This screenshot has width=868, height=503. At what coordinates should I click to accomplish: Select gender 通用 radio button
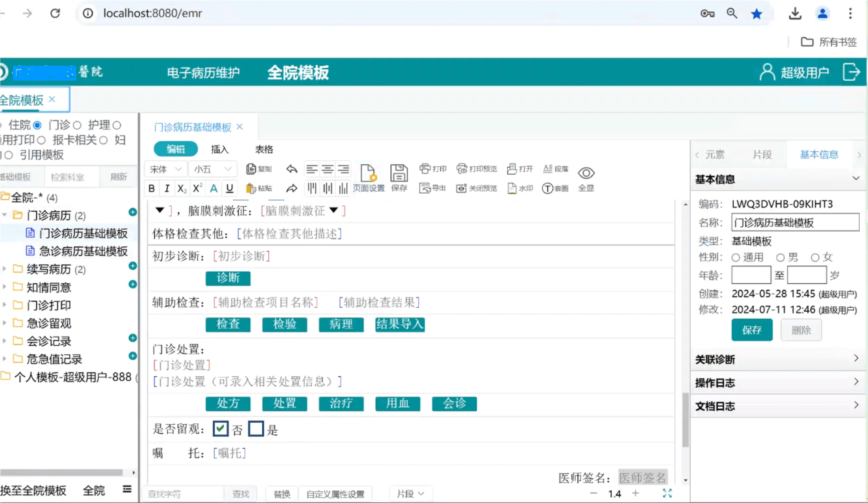point(736,257)
